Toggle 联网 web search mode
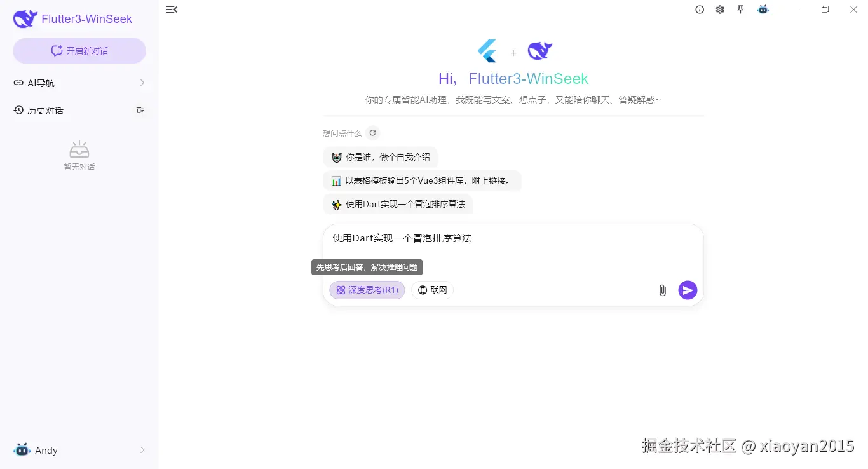The height and width of the screenshot is (469, 868). click(x=432, y=290)
